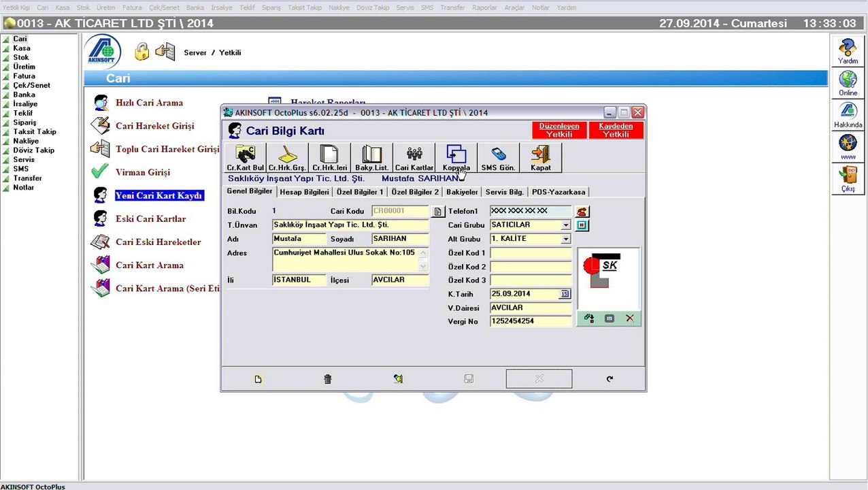
Task: Switch to Servis Bilg. tab
Action: point(504,192)
